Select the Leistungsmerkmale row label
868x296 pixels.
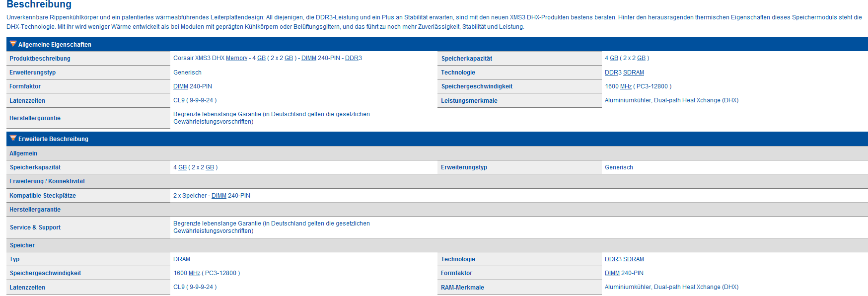pyautogui.click(x=469, y=101)
